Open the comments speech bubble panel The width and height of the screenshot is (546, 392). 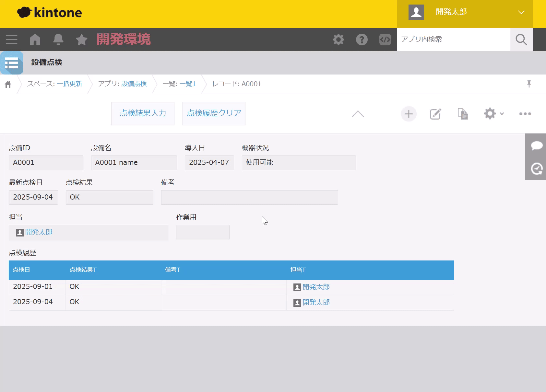(x=536, y=145)
